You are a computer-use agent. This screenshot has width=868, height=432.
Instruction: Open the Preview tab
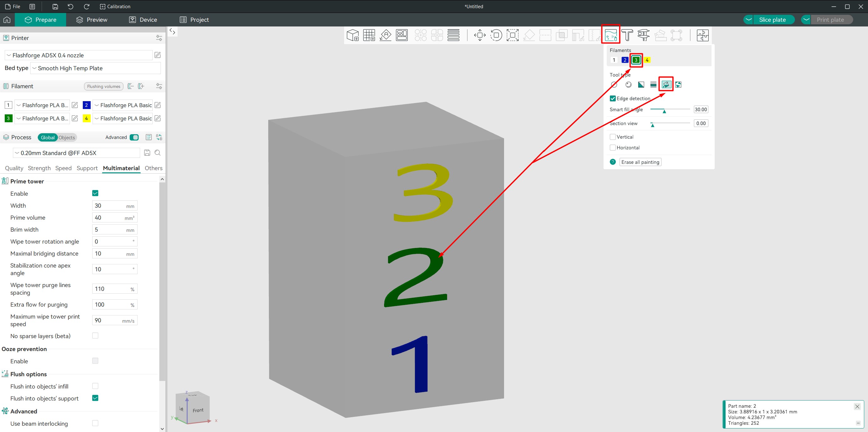pyautogui.click(x=92, y=20)
